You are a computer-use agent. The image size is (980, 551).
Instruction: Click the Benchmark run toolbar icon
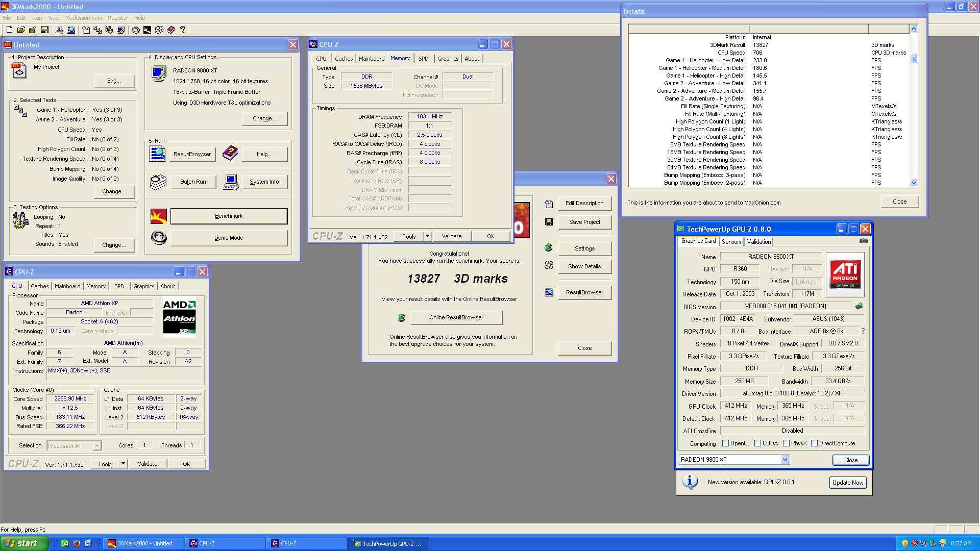pyautogui.click(x=147, y=30)
